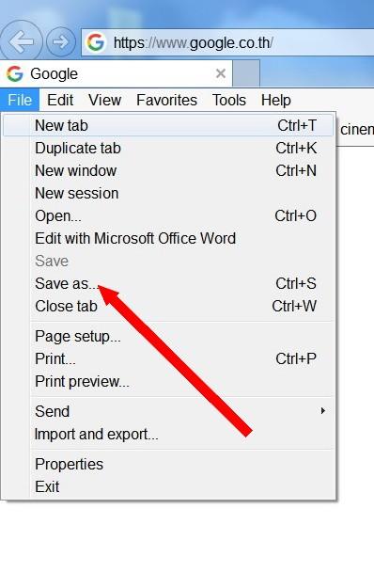The image size is (374, 588).
Task: Click the browser Back arrow button
Action: point(21,42)
